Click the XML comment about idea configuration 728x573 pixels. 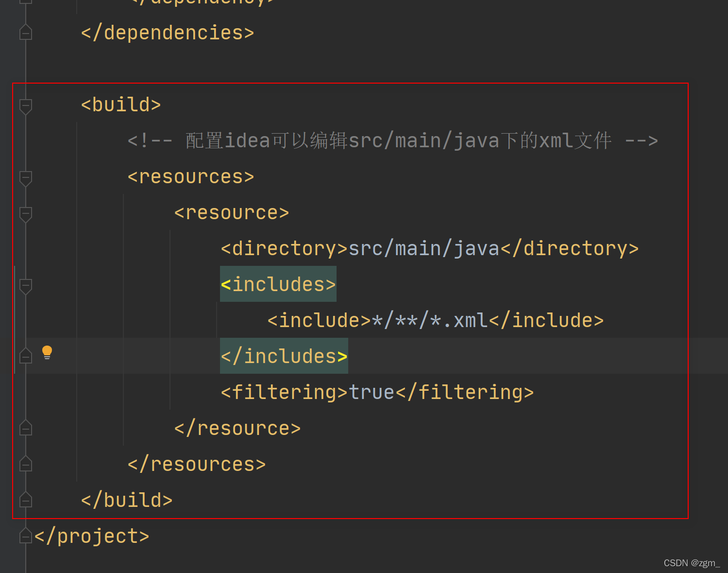pos(392,141)
